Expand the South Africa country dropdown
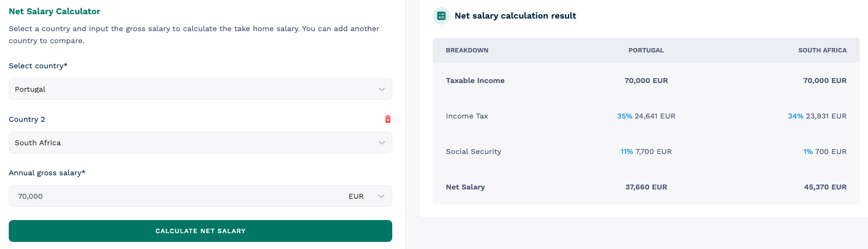Image resolution: width=868 pixels, height=249 pixels. pos(200,143)
